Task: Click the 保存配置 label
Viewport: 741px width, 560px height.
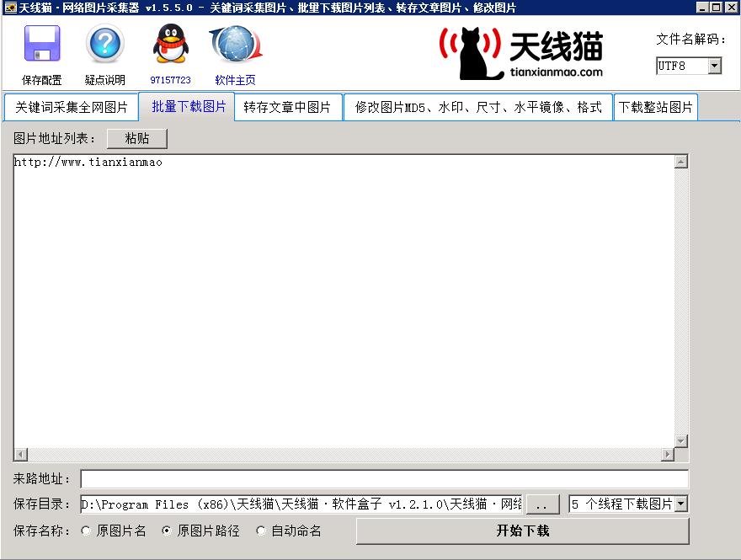Action: (42, 80)
